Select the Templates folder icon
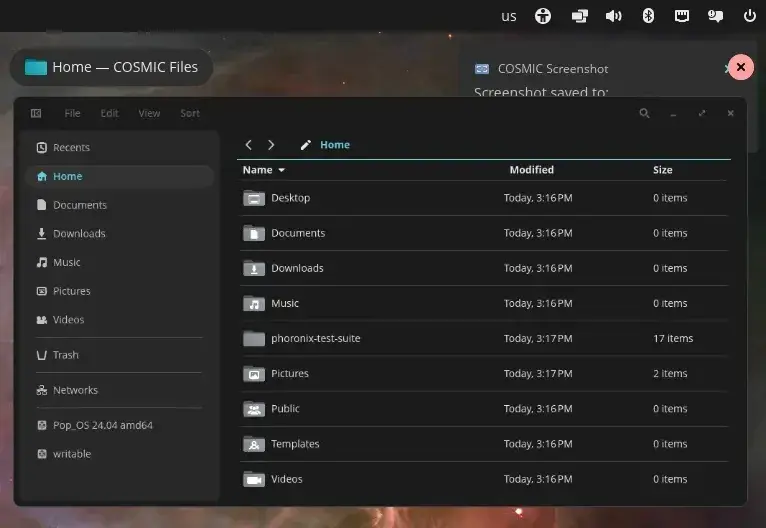The image size is (766, 528). [254, 444]
